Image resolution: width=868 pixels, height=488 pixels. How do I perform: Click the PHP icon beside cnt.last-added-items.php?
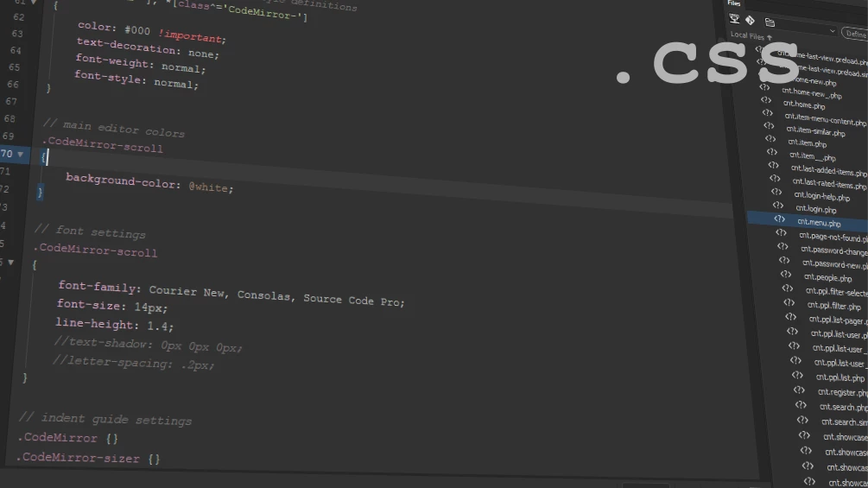tap(773, 165)
